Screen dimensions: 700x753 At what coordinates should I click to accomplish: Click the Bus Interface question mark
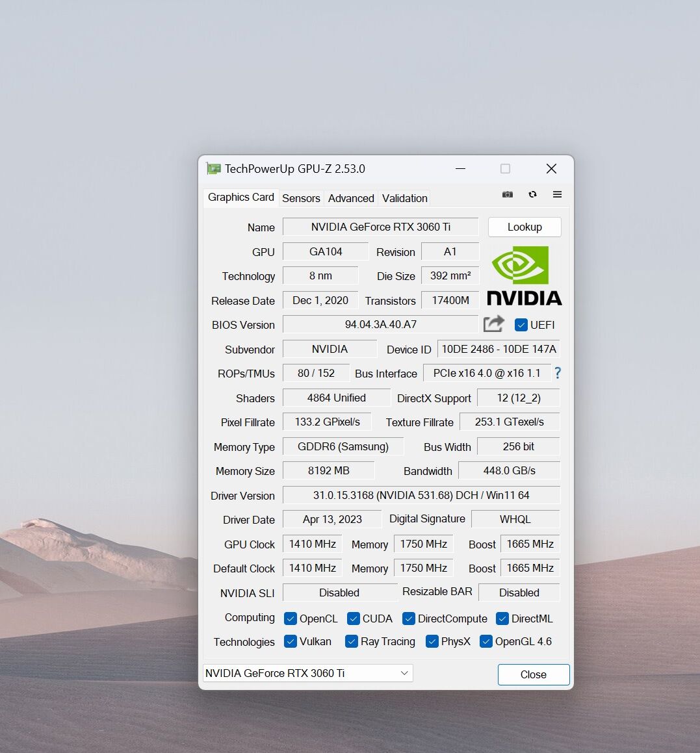(x=557, y=373)
